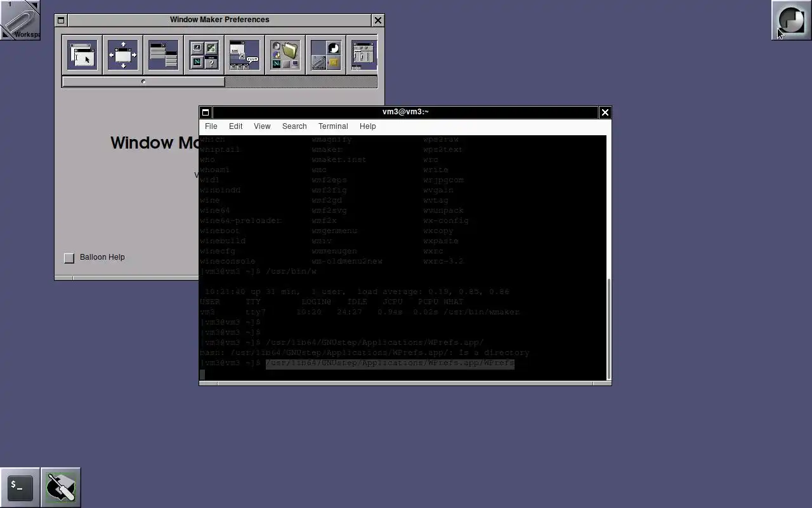Screen dimensions: 812x508
Task: Click the WPrefs screwdriver app icon
Action: pos(61,488)
